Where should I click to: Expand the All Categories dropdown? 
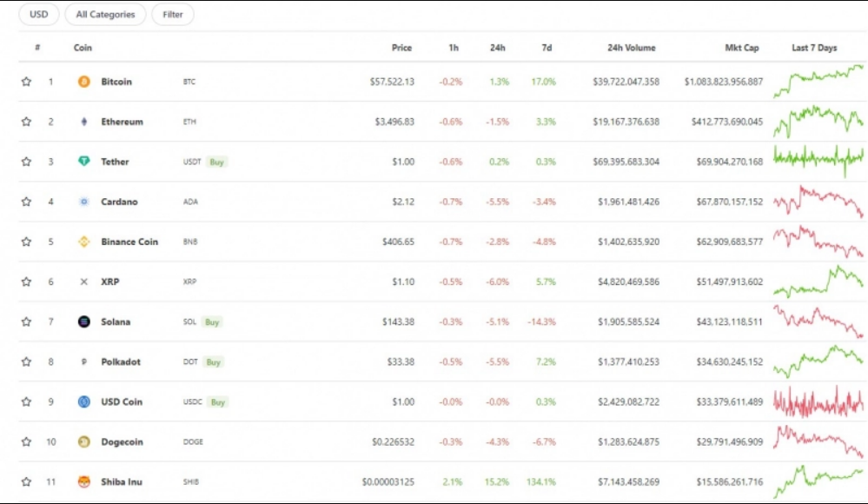pos(105,14)
